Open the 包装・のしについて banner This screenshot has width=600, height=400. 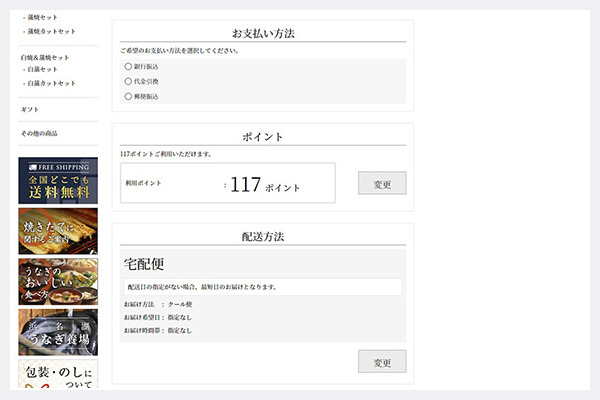(x=58, y=376)
